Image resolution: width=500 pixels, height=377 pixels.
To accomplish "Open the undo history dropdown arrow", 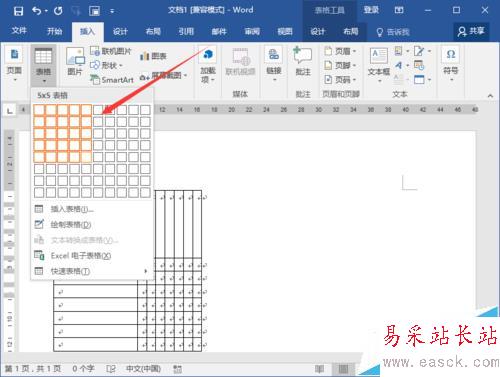I will (46, 11).
